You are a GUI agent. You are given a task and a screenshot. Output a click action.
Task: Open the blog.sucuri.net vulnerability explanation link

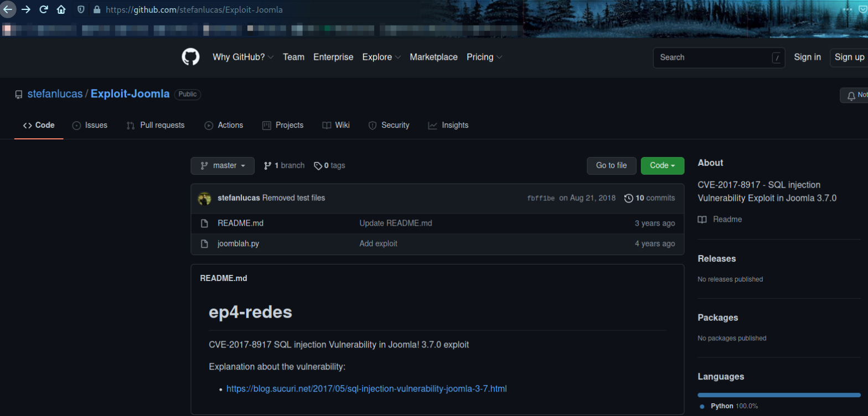pyautogui.click(x=366, y=389)
